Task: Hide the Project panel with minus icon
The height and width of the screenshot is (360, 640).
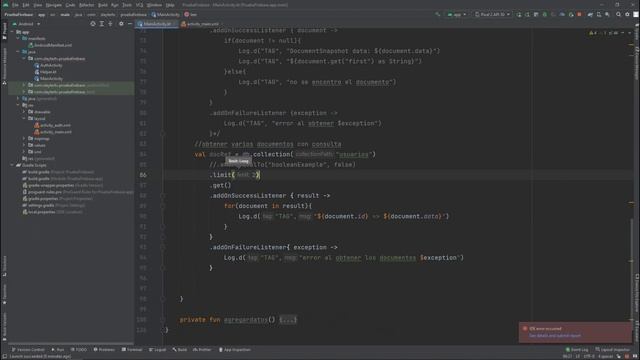Action: pos(129,24)
